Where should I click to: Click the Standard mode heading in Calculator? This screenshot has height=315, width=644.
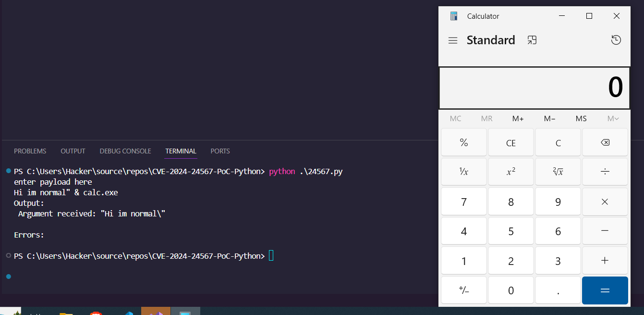point(491,40)
